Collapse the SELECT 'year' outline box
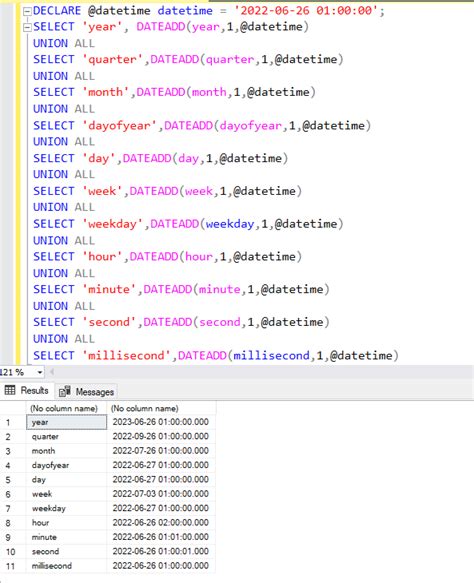The height and width of the screenshot is (583, 474). click(27, 28)
